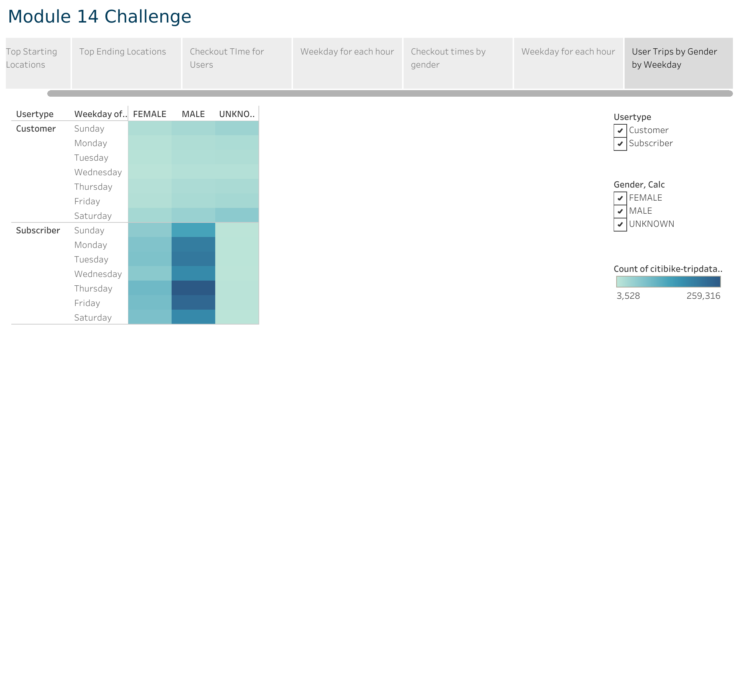Uncheck the MALE gender filter
738x700 pixels.
click(x=620, y=211)
